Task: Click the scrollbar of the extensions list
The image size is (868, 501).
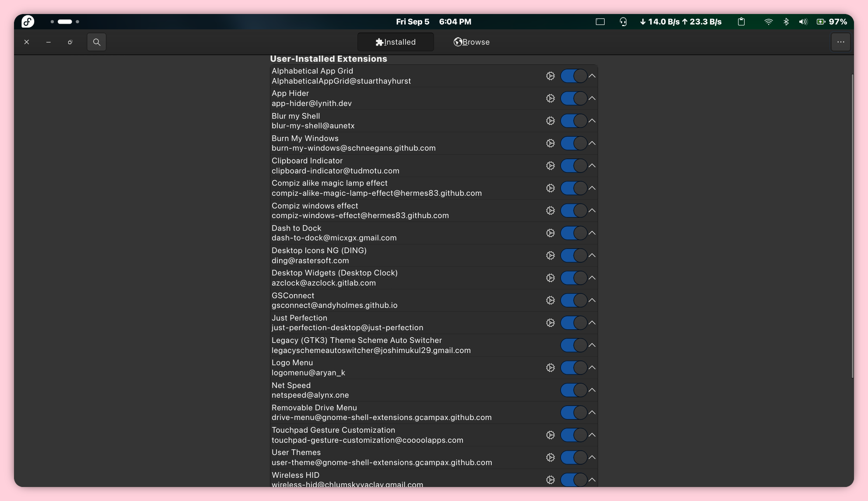Action: (852, 226)
